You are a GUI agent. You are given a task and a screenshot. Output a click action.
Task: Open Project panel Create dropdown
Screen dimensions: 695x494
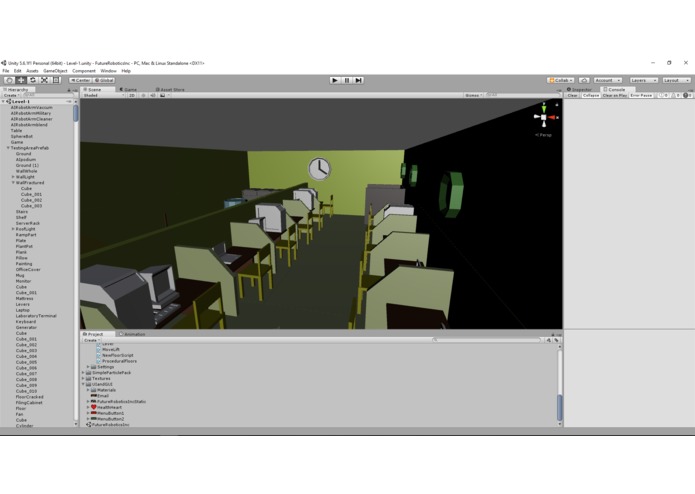point(92,340)
